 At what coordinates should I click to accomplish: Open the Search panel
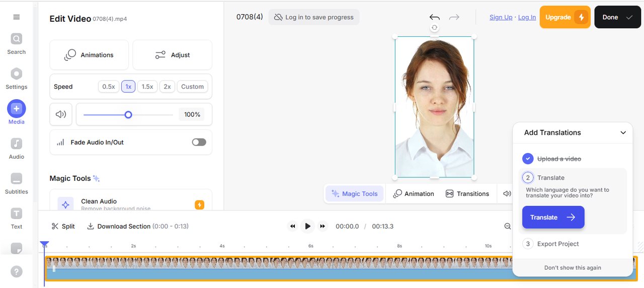click(x=17, y=43)
